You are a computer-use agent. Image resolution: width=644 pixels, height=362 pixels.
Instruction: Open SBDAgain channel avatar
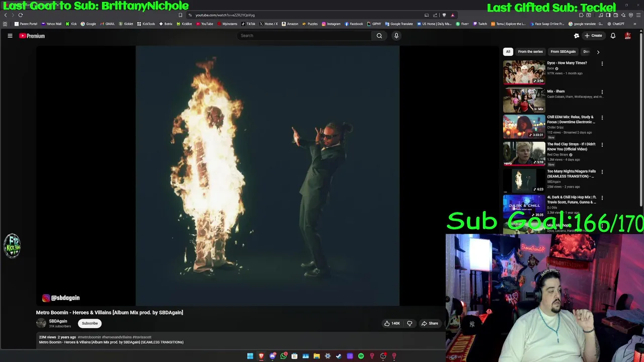41,323
